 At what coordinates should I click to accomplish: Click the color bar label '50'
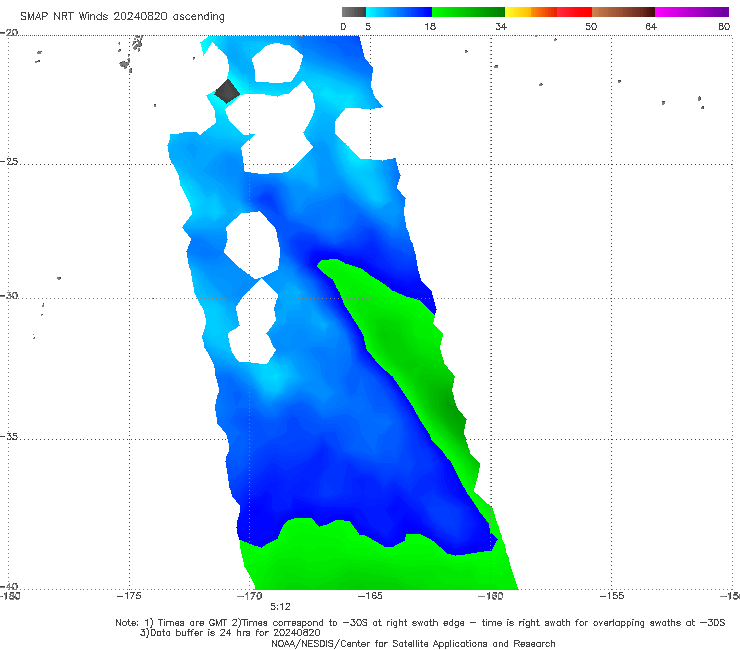coord(591,26)
